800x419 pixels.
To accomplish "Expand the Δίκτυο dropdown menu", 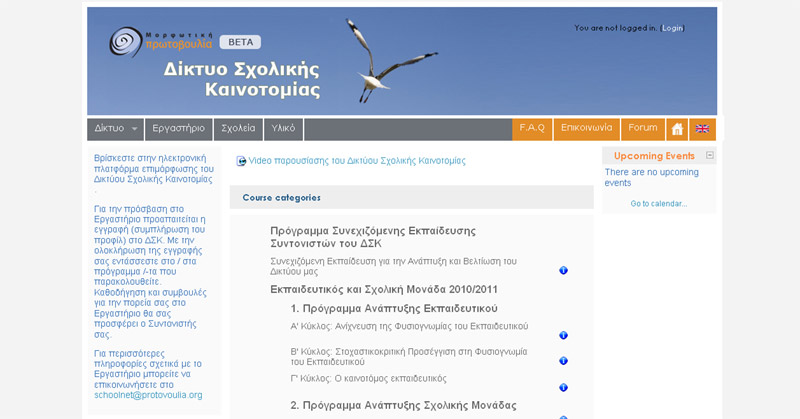I will tap(116, 129).
